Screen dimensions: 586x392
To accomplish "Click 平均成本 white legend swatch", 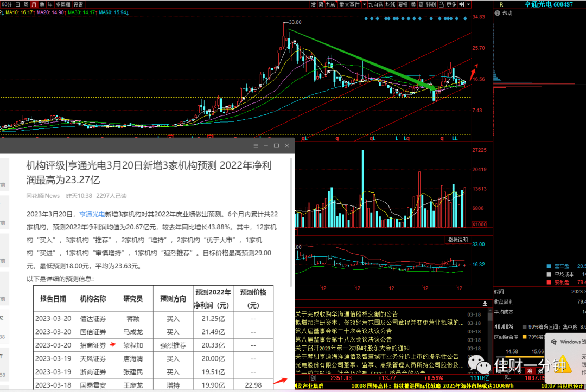I will [x=549, y=274].
